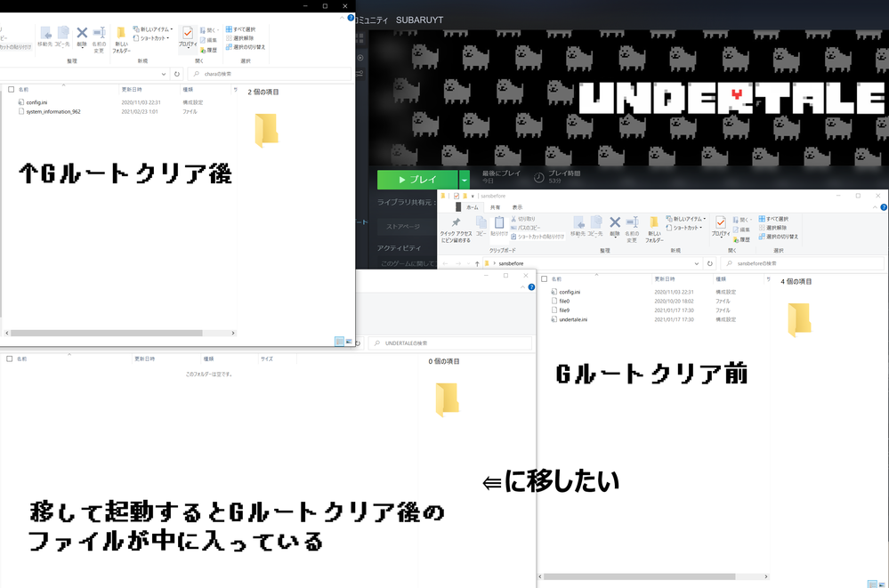This screenshot has height=588, width=889.
Task: Create New folder in chara window
Action: (121, 38)
